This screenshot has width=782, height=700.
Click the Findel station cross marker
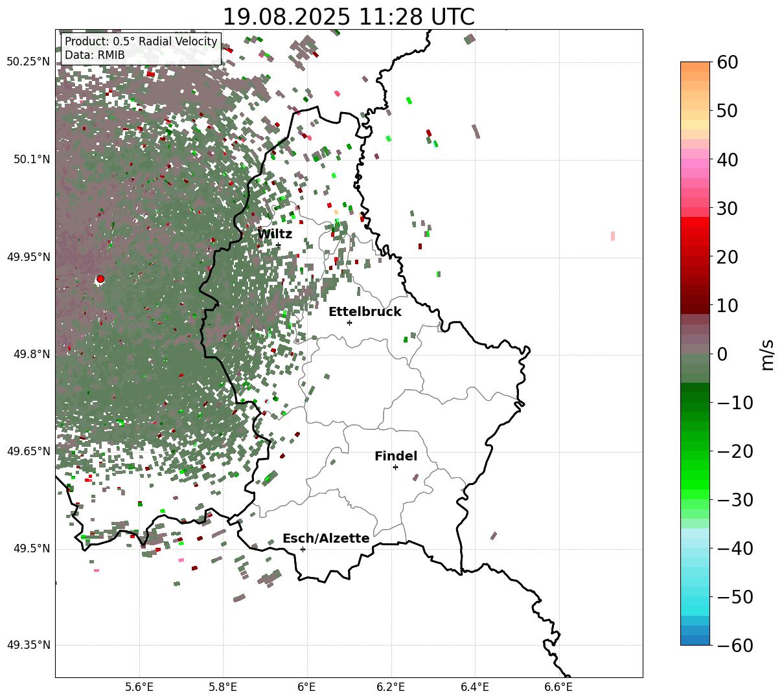click(395, 467)
